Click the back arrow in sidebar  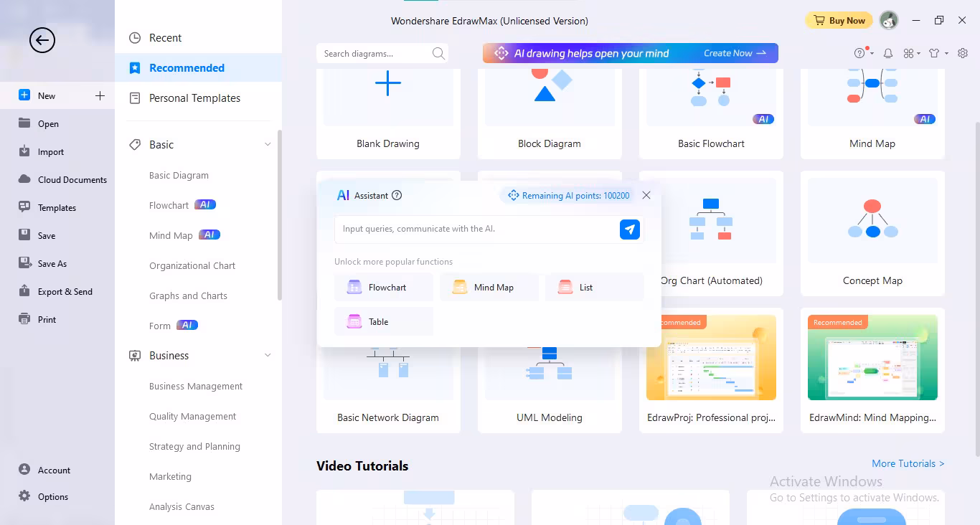(42, 40)
